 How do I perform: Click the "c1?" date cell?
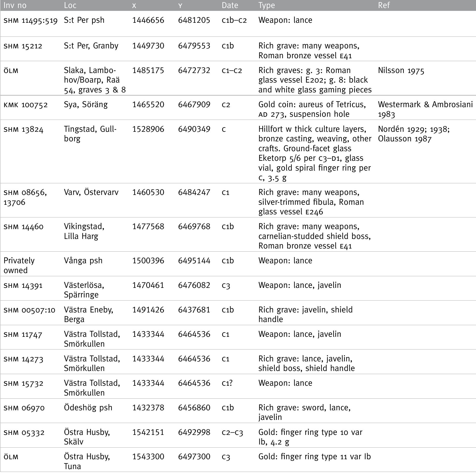click(x=227, y=383)
